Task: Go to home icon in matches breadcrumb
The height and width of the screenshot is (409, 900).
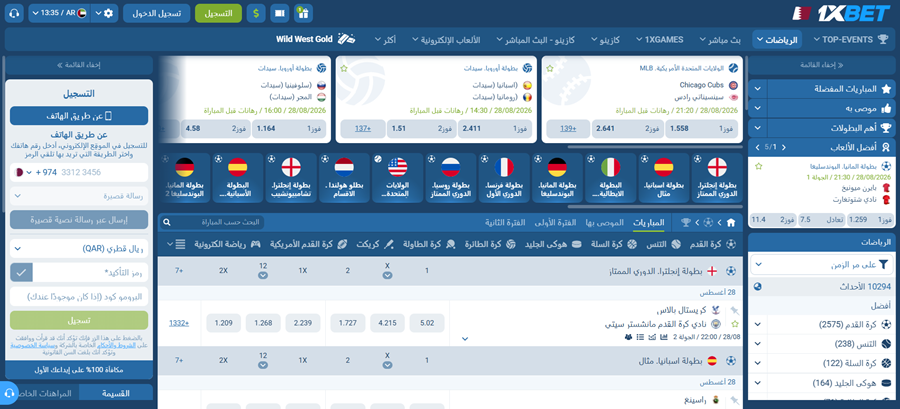Action: (731, 222)
